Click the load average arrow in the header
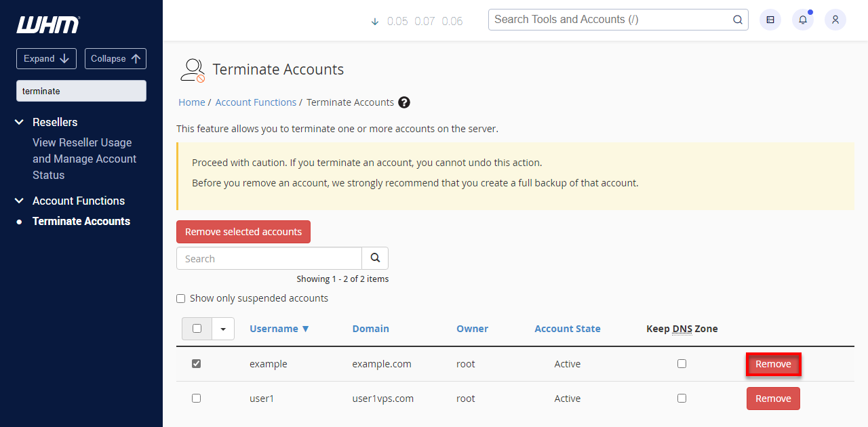The width and height of the screenshot is (868, 427). pos(375,21)
